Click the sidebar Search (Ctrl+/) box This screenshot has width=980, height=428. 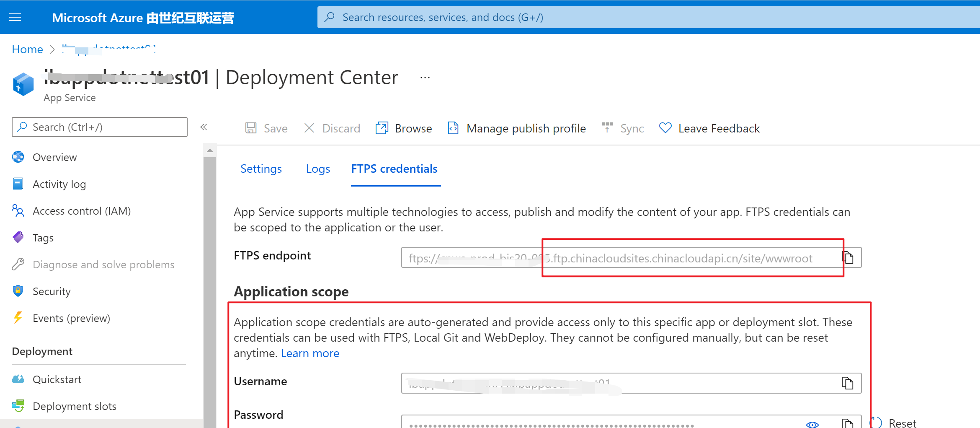pyautogui.click(x=100, y=127)
